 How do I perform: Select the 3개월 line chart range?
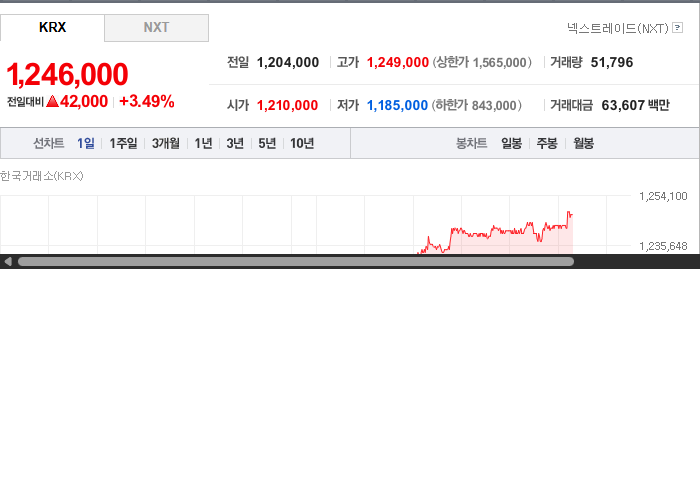tap(166, 143)
